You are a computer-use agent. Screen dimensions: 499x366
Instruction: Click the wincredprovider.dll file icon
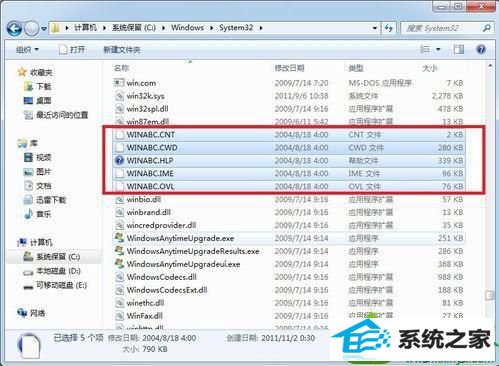click(x=119, y=225)
